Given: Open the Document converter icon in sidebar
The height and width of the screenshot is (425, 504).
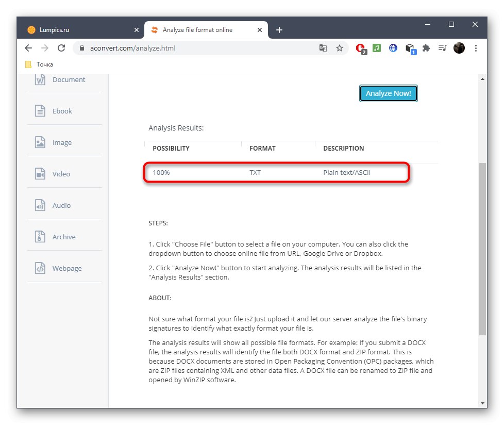Looking at the screenshot, I should pos(40,79).
